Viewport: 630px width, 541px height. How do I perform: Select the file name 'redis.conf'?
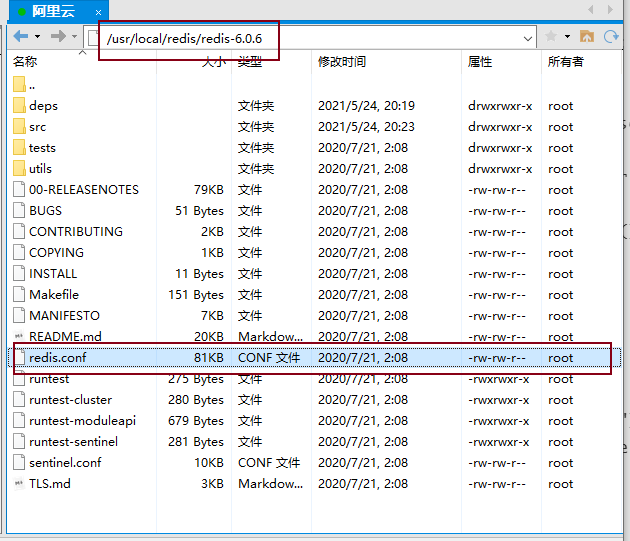(57, 357)
